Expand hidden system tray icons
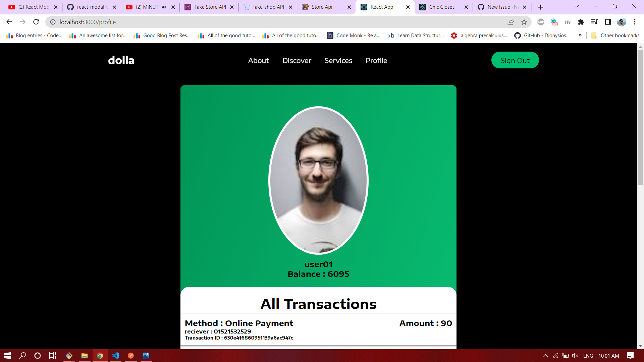This screenshot has width=644, height=362. (x=545, y=356)
